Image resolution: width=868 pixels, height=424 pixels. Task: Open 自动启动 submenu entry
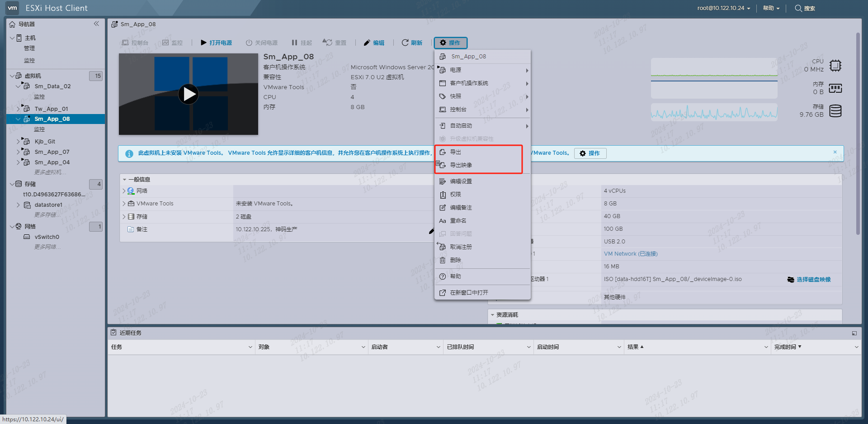(482, 126)
